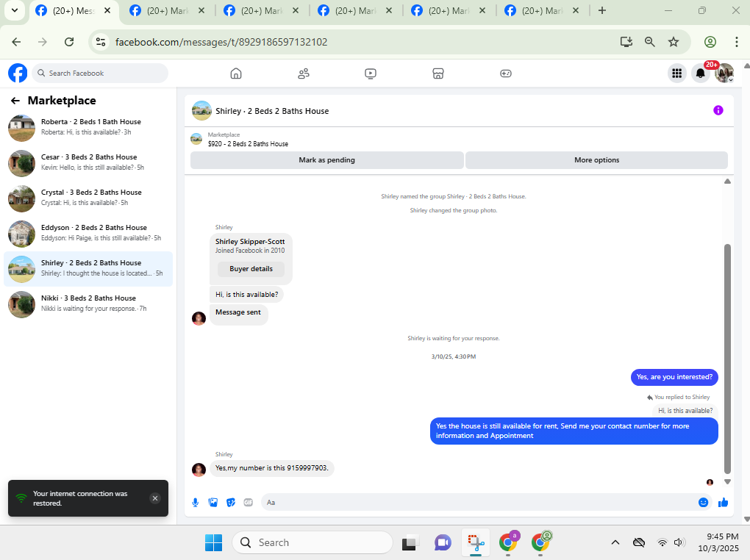Switch to the last Facebook Marketplace tab
Screen dimensions: 750x560
[541, 10]
